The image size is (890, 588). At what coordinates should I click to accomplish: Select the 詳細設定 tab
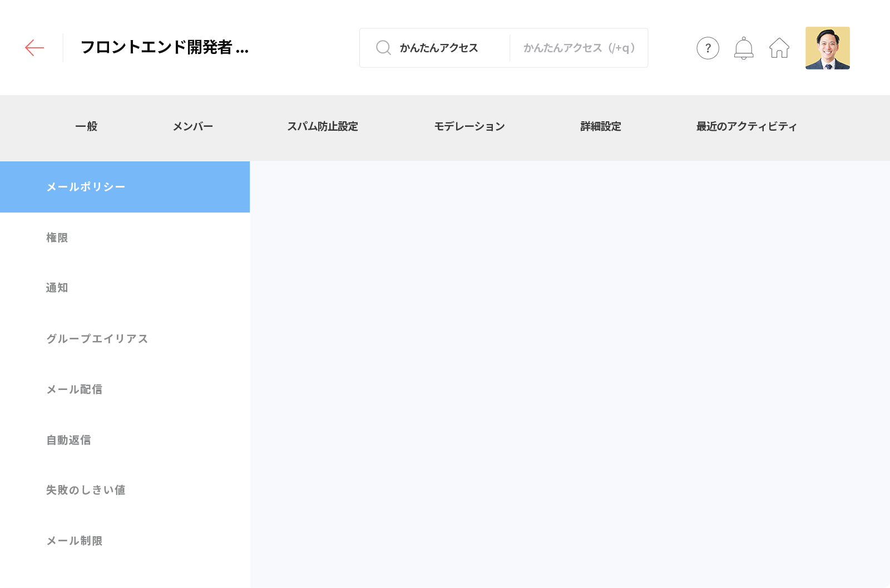coord(600,127)
